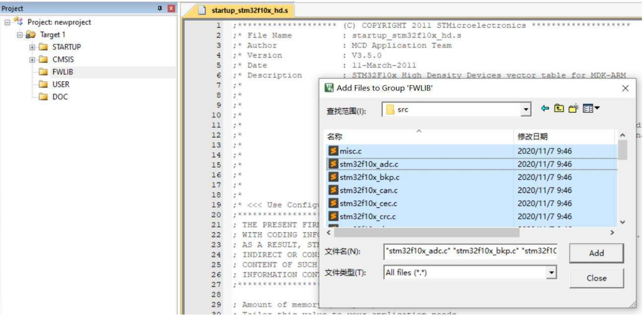Click the file icon on startup_stm32f10x_hd.s tab
Screen dimensions: 644x316
pos(202,10)
